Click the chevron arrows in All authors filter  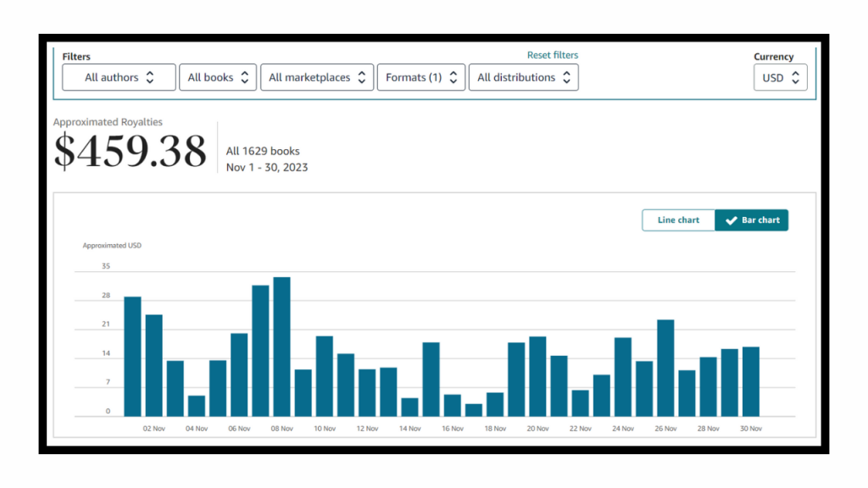(150, 77)
